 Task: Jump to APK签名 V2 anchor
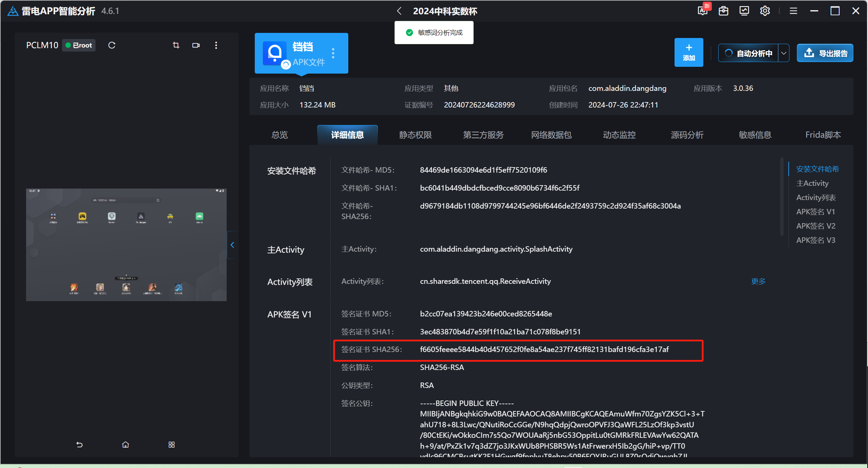point(815,226)
